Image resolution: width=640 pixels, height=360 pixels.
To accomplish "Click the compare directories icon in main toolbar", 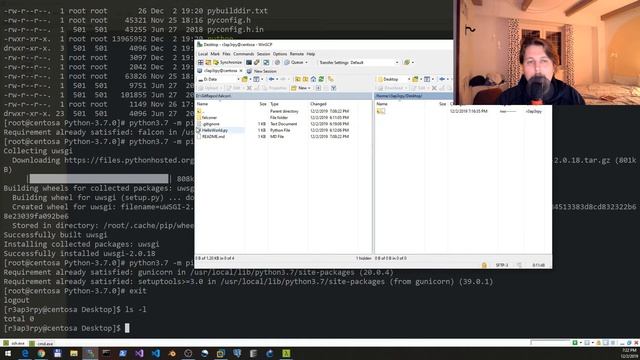I will click(x=208, y=62).
